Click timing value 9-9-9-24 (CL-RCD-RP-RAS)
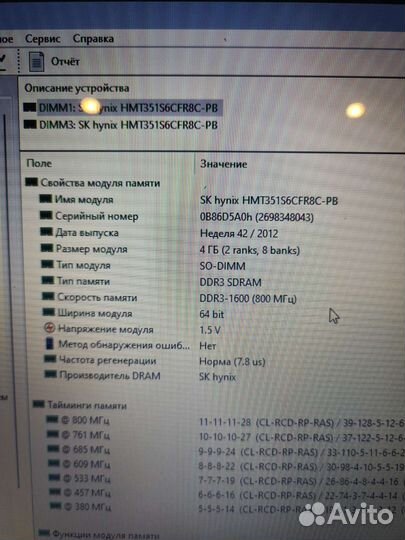This screenshot has height=540, width=405. (x=258, y=452)
